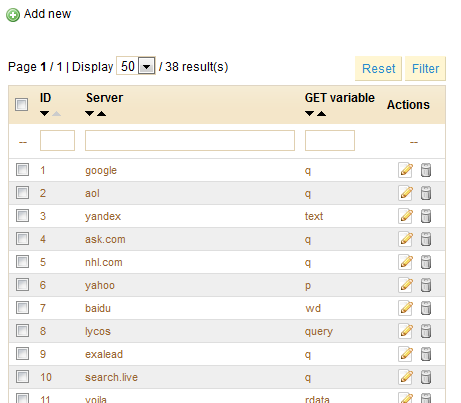Viewport: 461px width, 403px height.
Task: Sort Server column ascending
Action: (x=101, y=114)
